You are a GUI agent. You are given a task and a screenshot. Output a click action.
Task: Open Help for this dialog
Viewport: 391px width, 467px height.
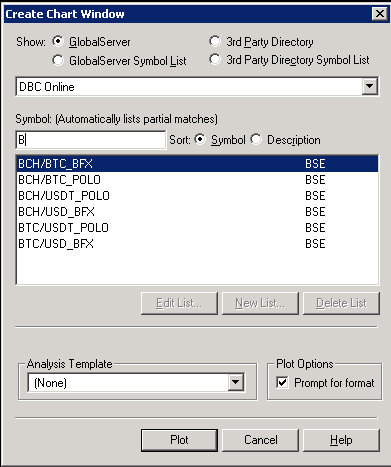tap(341, 440)
